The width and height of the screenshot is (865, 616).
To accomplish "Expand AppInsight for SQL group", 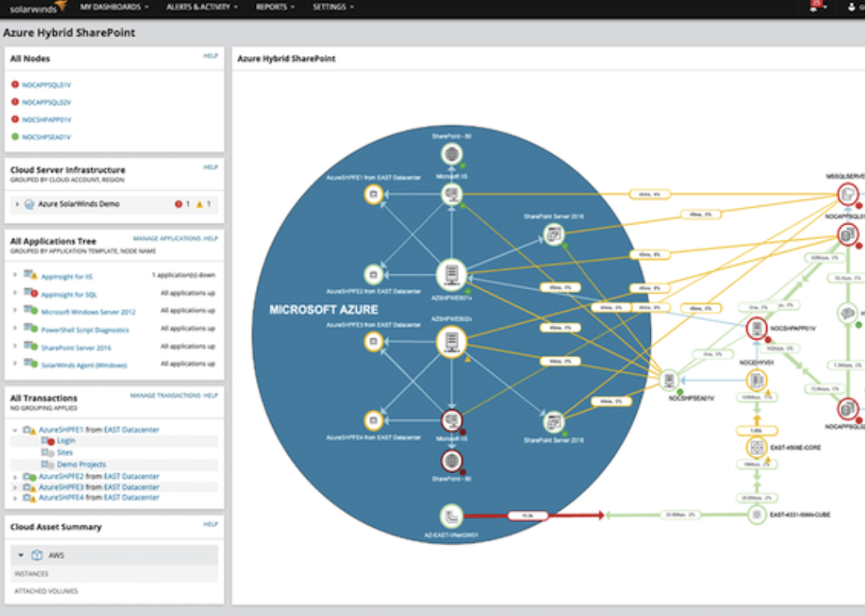I will [15, 292].
